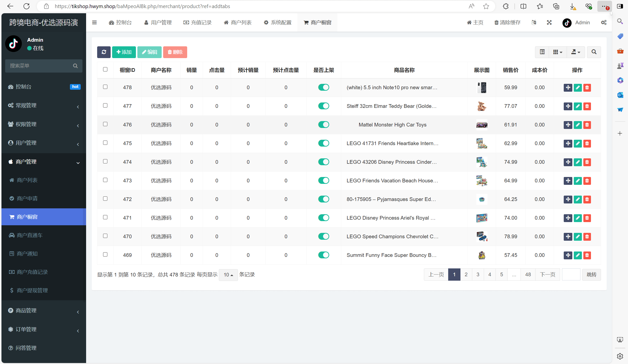Open the browser downloads icon
The width and height of the screenshot is (628, 364).
tap(573, 6)
